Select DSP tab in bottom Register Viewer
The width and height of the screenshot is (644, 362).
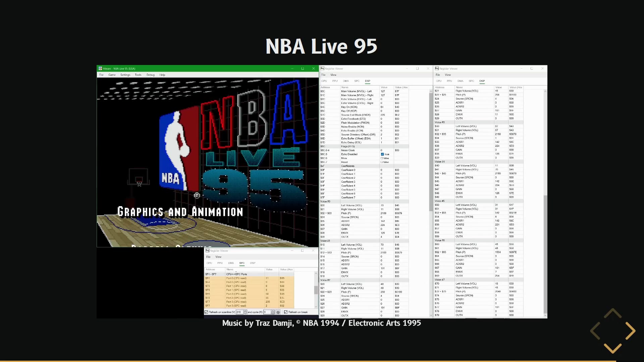click(x=253, y=263)
